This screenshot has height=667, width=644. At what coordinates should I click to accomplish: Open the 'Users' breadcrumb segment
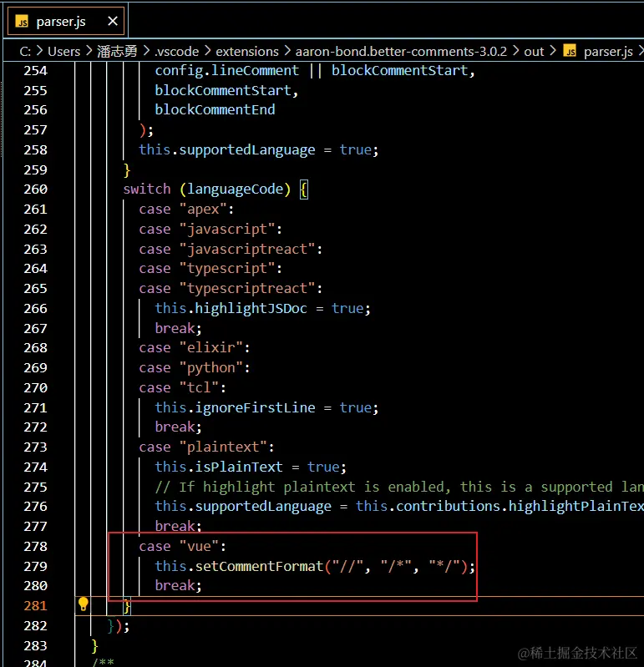click(x=63, y=52)
